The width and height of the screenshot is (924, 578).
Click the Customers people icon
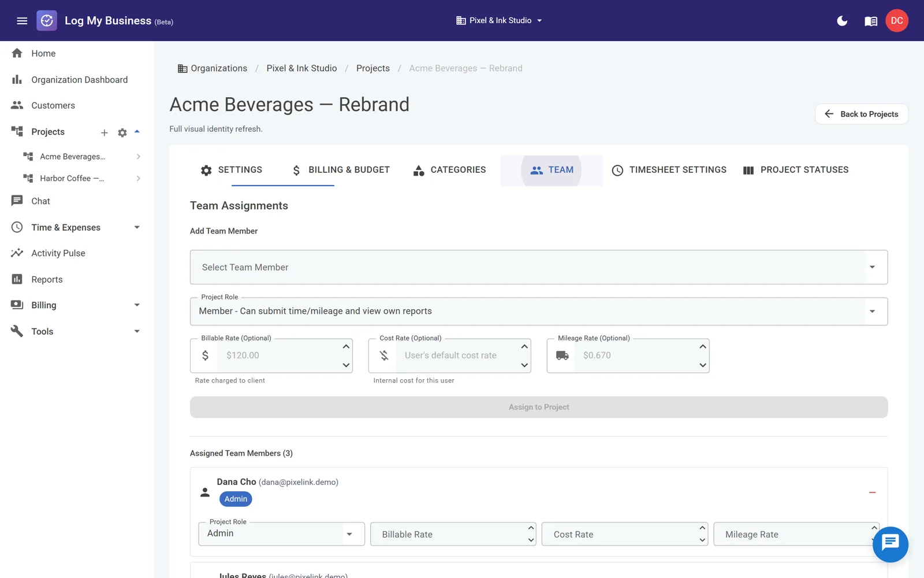[17, 105]
